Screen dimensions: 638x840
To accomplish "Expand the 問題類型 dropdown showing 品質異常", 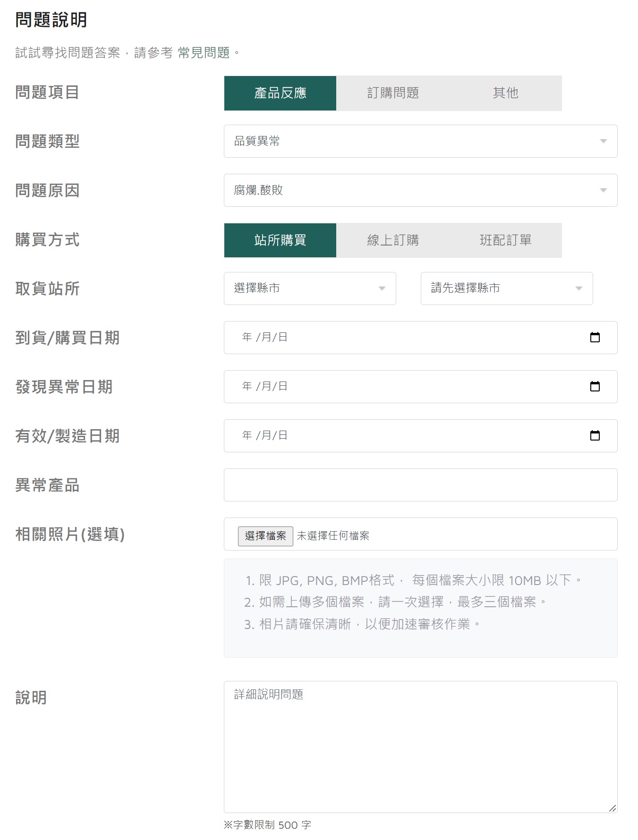I will (x=420, y=141).
